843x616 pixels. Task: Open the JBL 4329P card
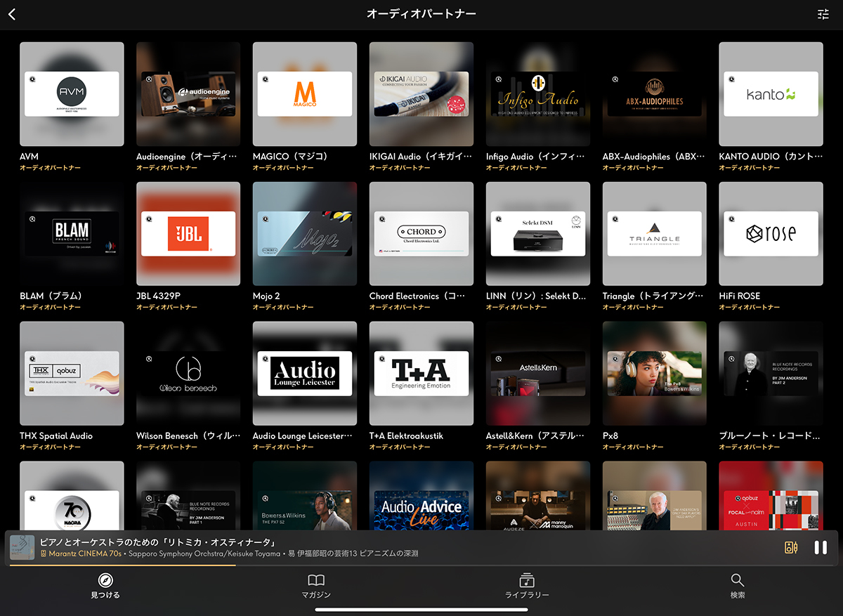[188, 234]
